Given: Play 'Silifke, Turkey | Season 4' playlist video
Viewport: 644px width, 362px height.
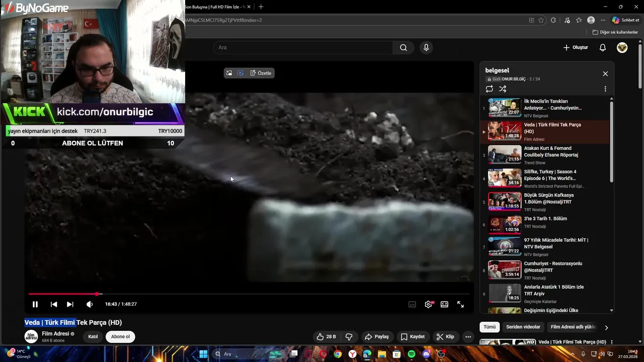Looking at the screenshot, I should (x=545, y=178).
